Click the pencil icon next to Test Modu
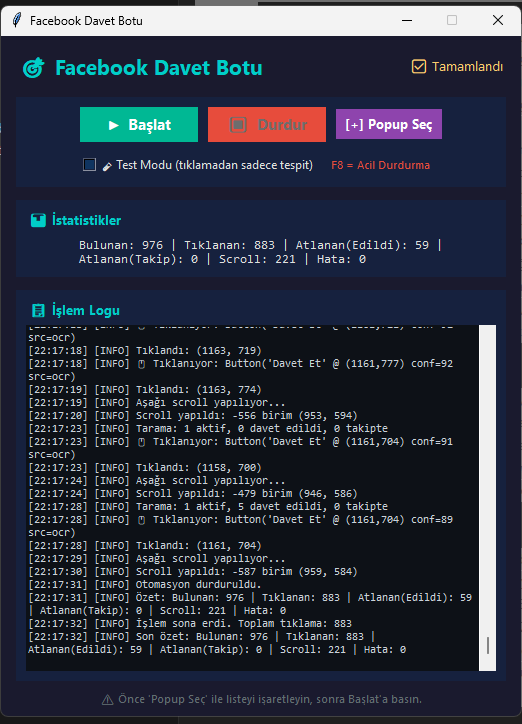The height and width of the screenshot is (724, 522). pos(107,166)
